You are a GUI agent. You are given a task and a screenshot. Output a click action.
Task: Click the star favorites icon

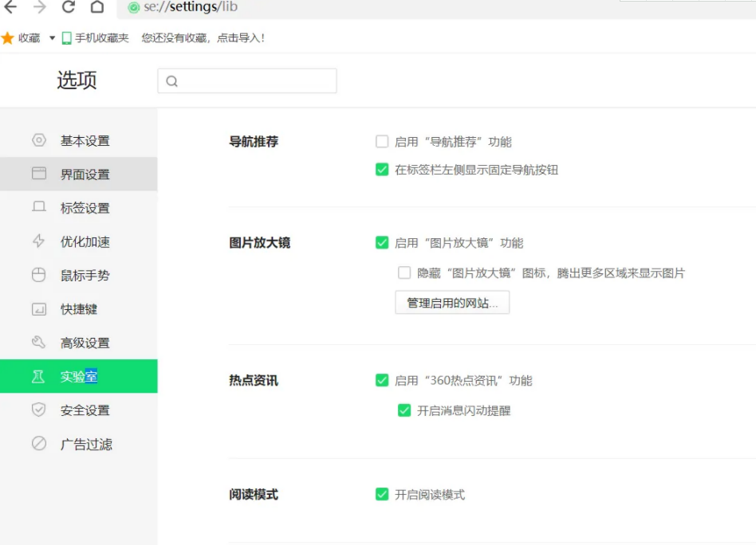pos(8,38)
